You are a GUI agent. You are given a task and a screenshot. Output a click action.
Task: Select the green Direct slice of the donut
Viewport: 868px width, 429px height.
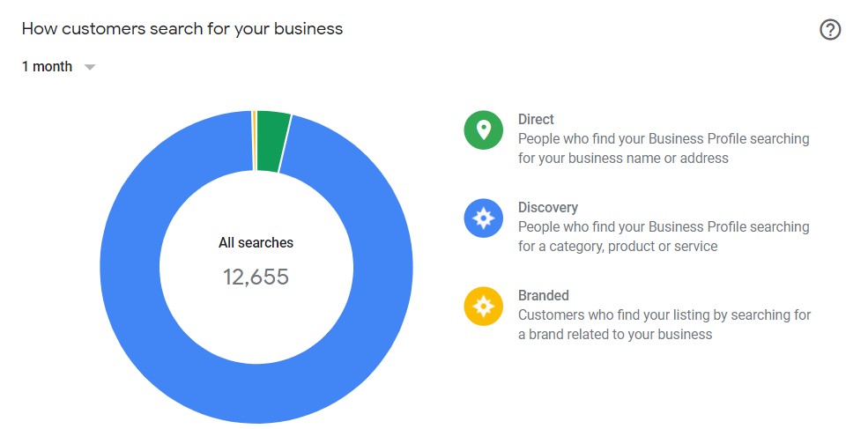pyautogui.click(x=273, y=141)
